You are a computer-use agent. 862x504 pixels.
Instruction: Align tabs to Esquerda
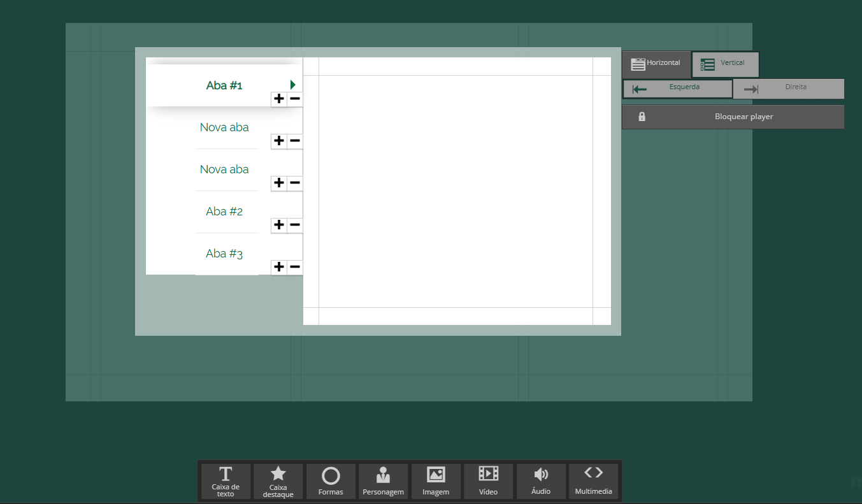pos(677,89)
